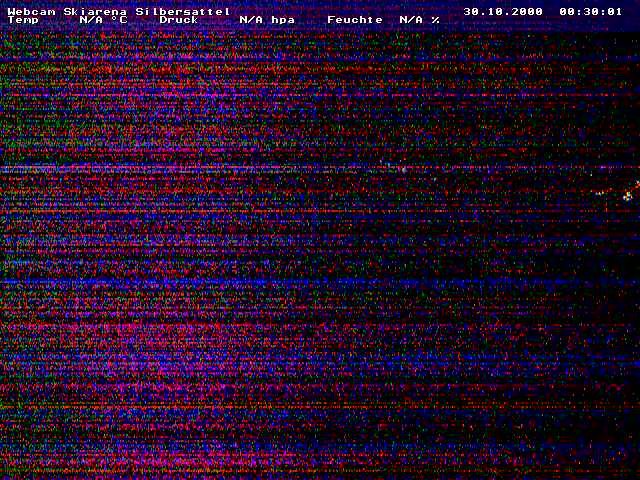This screenshot has height=480, width=640.
Task: Click the 'N/A hpa' pressure value
Action: [x=267, y=20]
